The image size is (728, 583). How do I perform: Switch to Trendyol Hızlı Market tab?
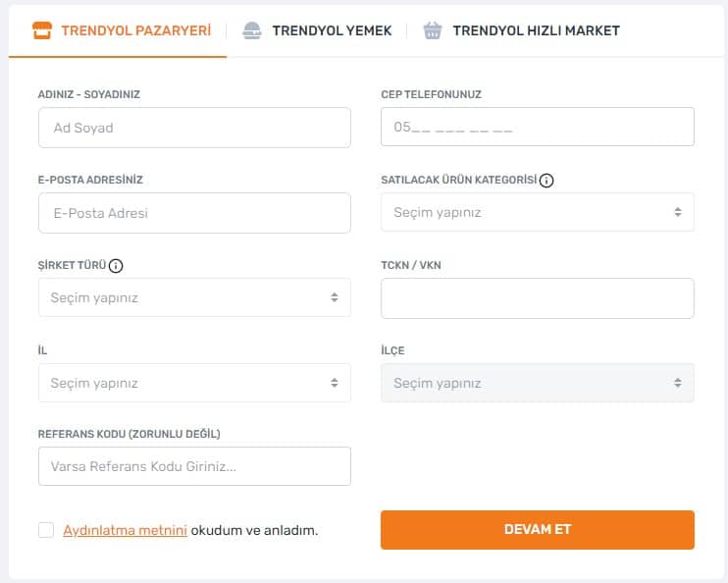tap(536, 30)
